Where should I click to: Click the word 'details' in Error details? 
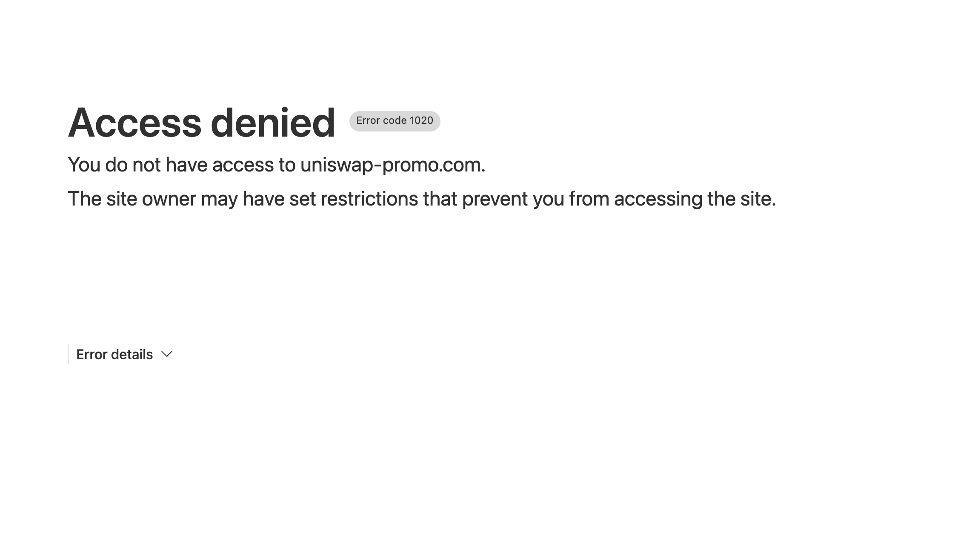pyautogui.click(x=132, y=354)
